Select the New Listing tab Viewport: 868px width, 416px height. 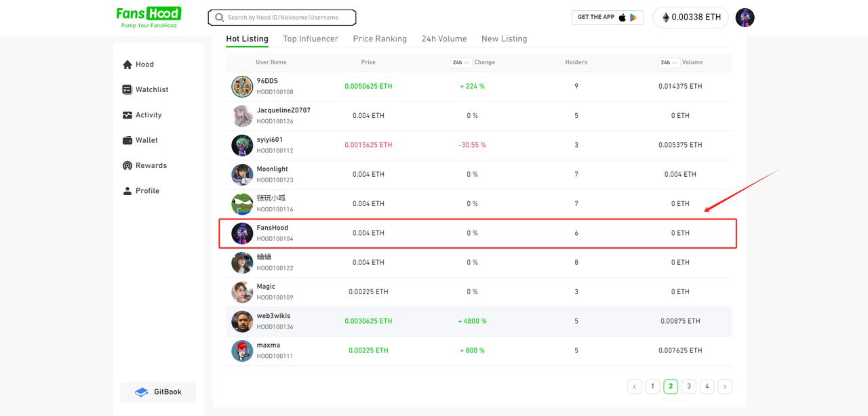(504, 39)
